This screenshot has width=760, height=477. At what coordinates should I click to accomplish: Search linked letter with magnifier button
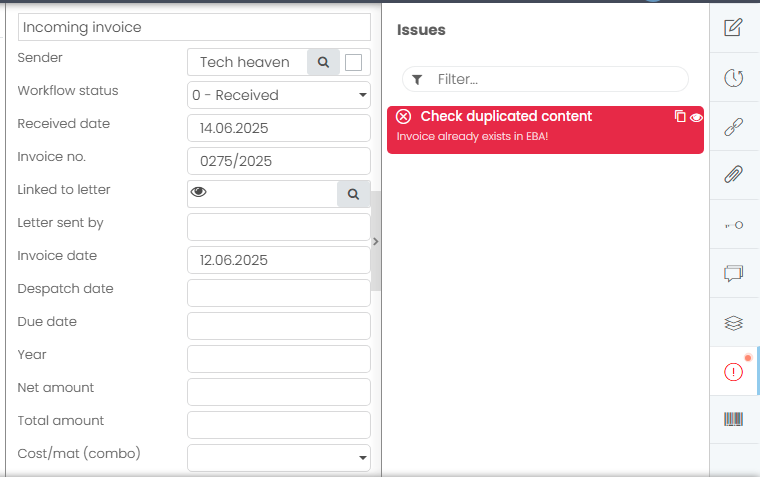pos(353,193)
